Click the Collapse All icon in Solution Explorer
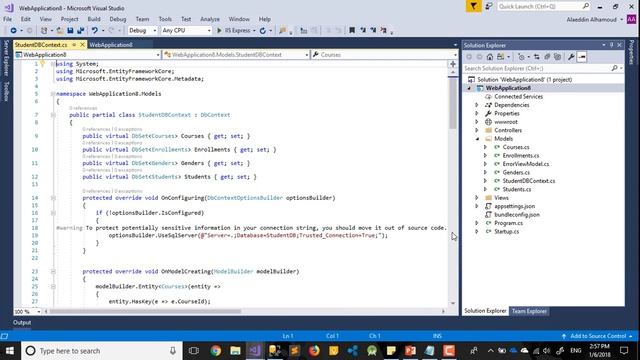 547,57
